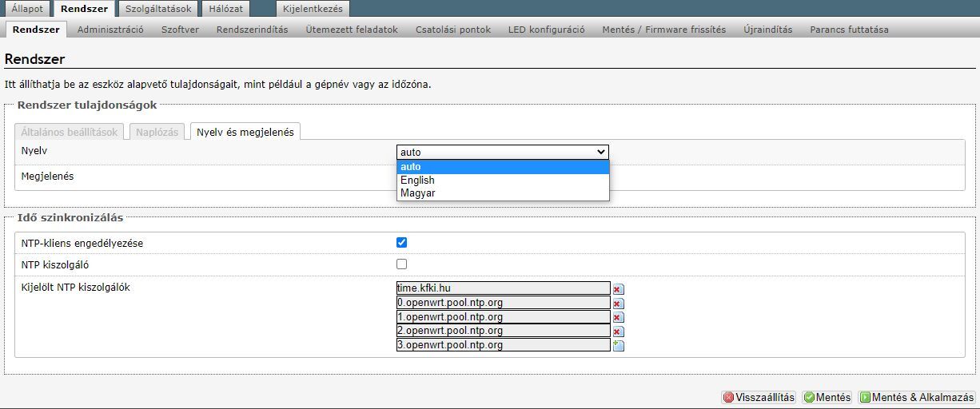Open the Csatolási pontok sub-tab
The image size is (980, 409).
[453, 30]
